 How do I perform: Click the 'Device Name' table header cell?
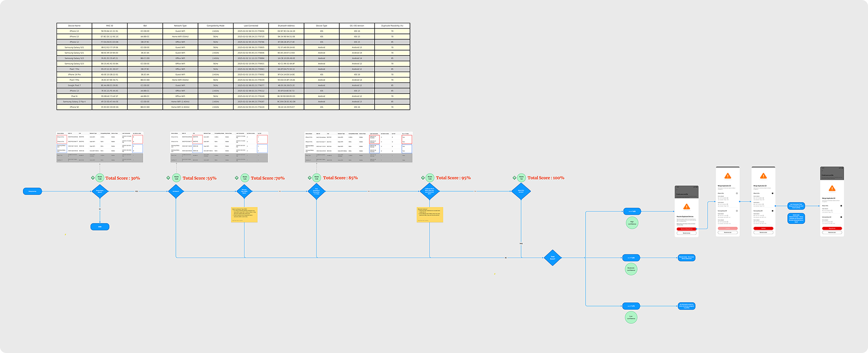(74, 26)
